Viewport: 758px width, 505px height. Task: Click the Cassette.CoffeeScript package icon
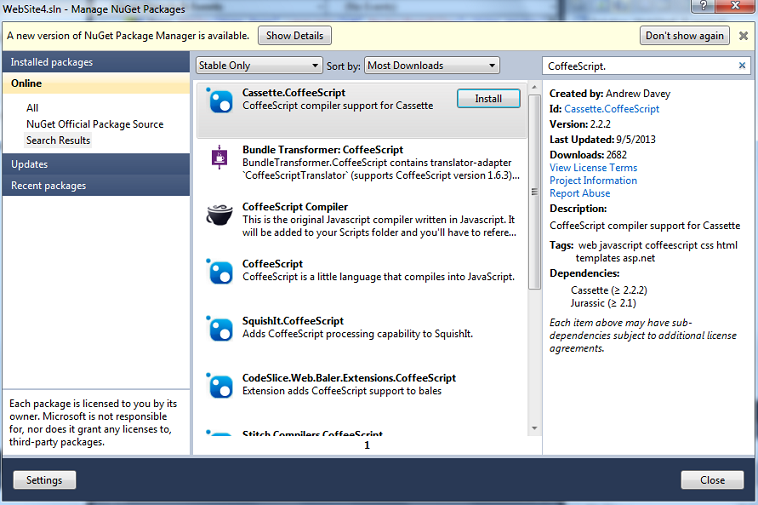tap(220, 101)
